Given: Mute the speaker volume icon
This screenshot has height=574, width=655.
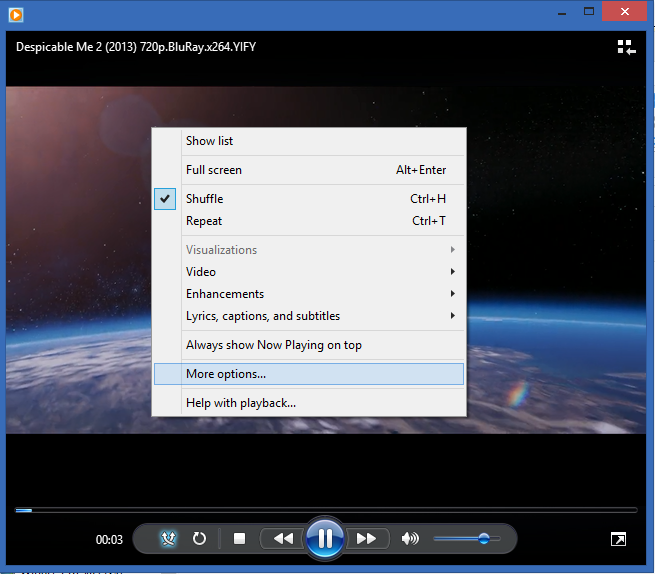Looking at the screenshot, I should click(x=410, y=538).
